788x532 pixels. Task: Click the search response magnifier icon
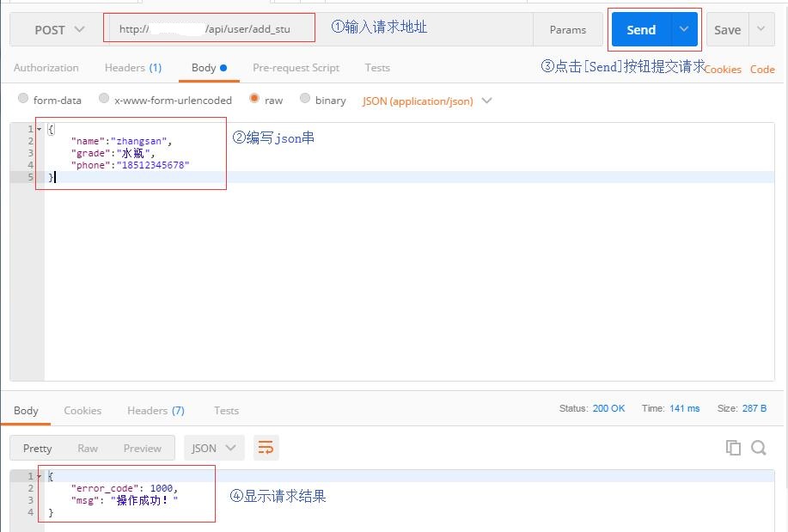[x=758, y=447]
